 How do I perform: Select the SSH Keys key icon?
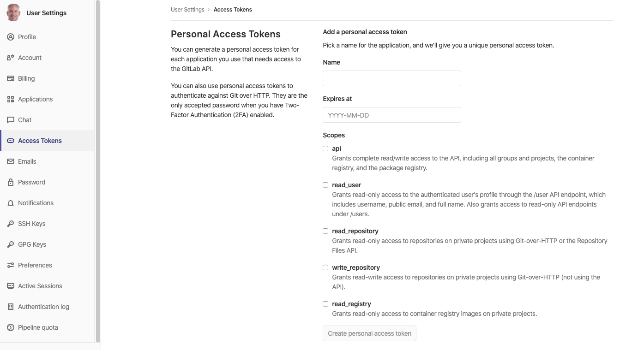[x=10, y=224]
